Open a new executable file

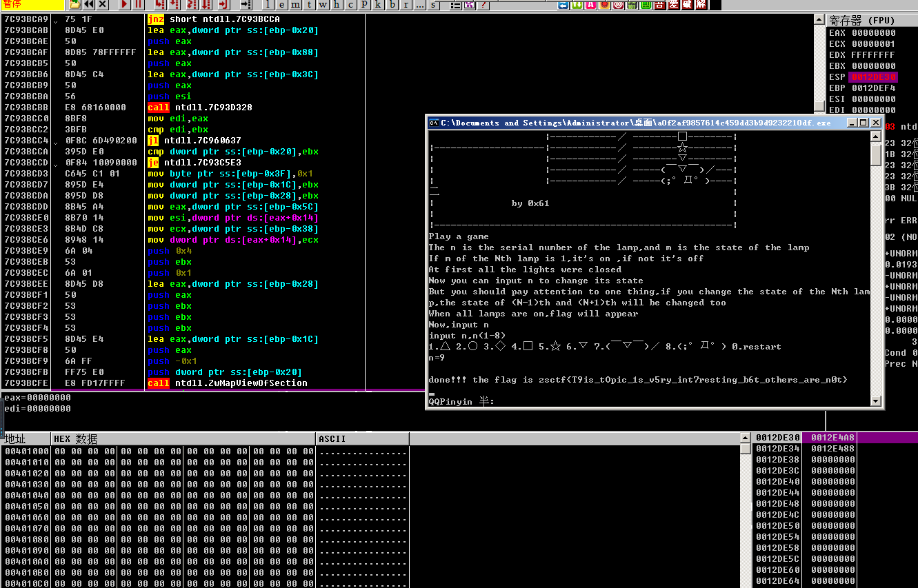pyautogui.click(x=74, y=5)
